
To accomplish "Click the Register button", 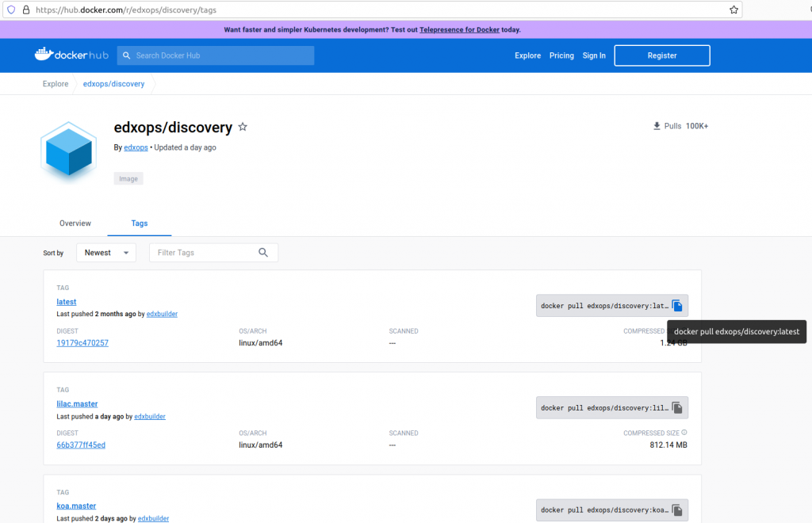I will tap(662, 55).
